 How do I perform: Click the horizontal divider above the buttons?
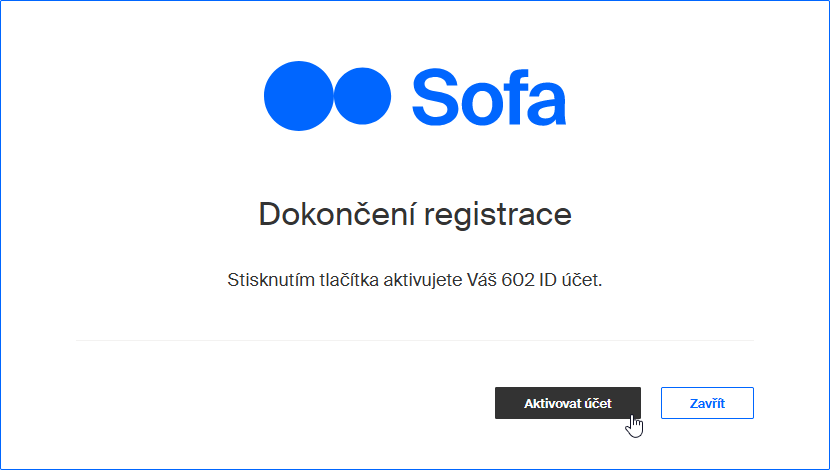click(x=415, y=340)
